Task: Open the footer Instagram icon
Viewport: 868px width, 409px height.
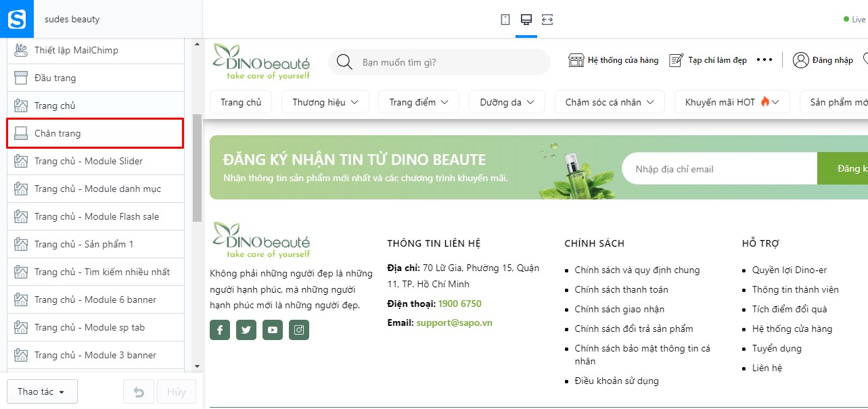Action: pyautogui.click(x=299, y=330)
